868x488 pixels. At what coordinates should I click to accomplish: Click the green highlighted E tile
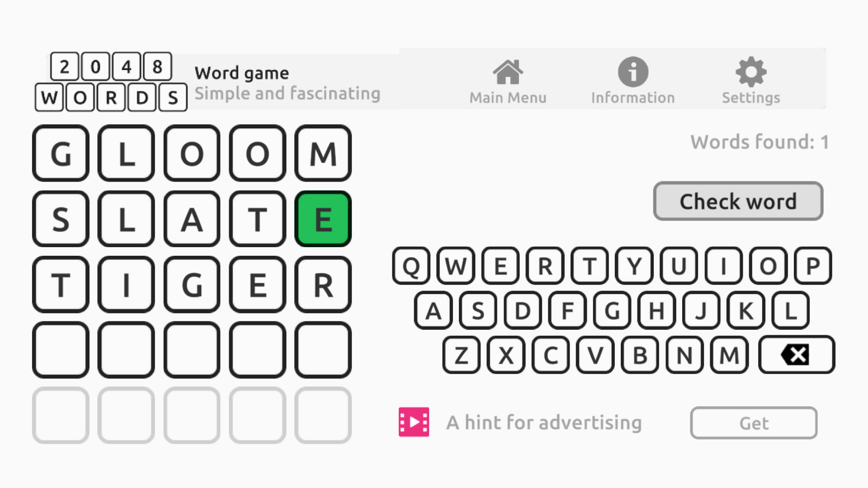(x=322, y=219)
